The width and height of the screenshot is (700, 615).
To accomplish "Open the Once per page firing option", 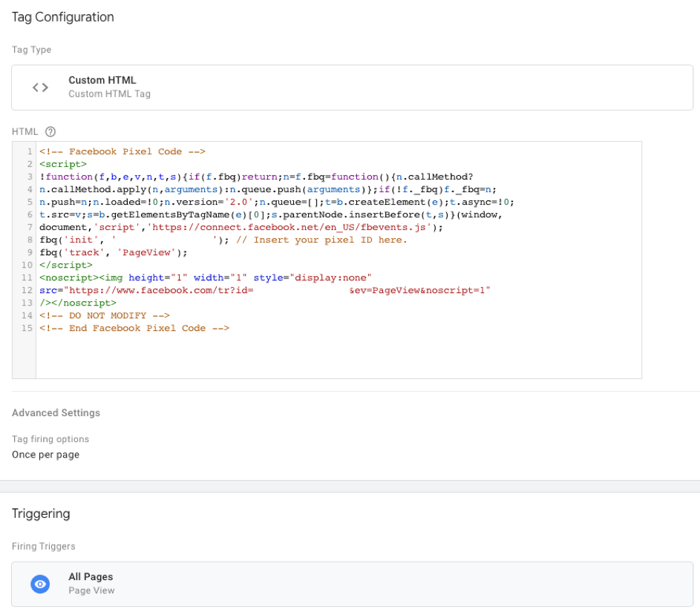I will point(45,455).
